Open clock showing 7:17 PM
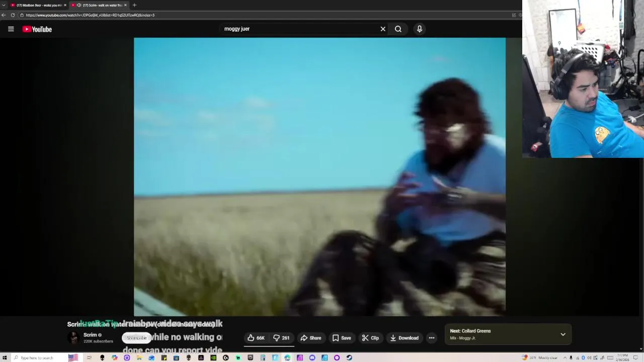644x362 pixels. coord(623,357)
